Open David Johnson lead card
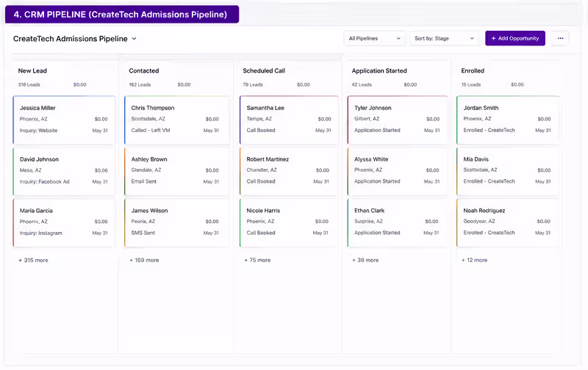Screen dimensions: 588x370 click(64, 171)
